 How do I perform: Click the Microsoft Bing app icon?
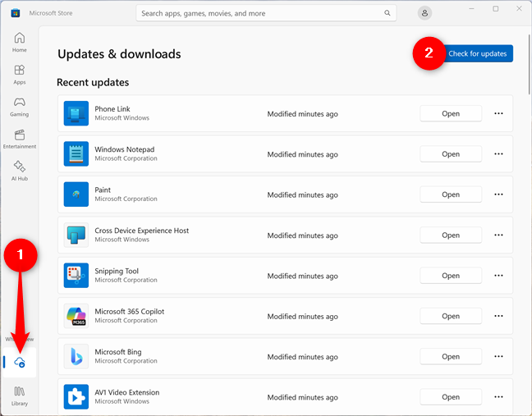(76, 356)
